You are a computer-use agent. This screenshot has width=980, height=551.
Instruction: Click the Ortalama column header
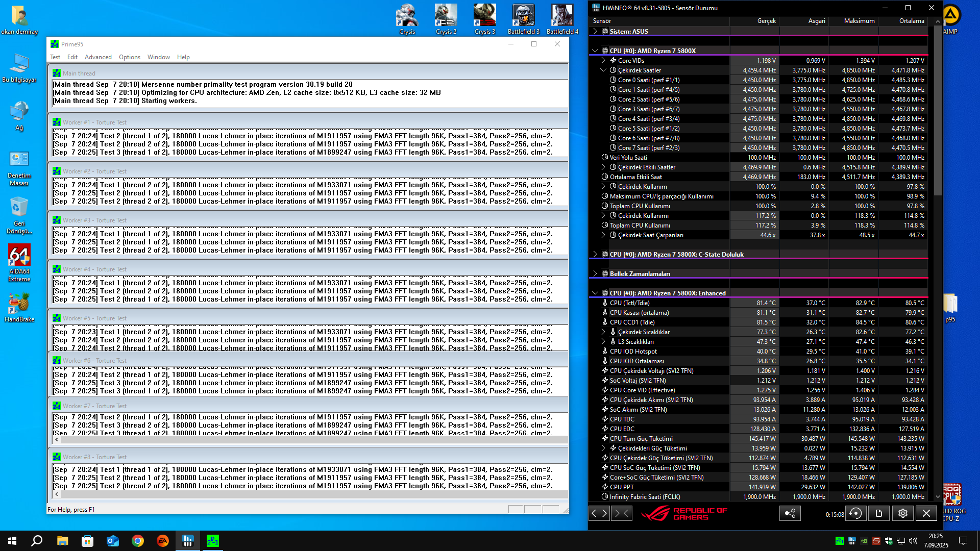coord(903,21)
